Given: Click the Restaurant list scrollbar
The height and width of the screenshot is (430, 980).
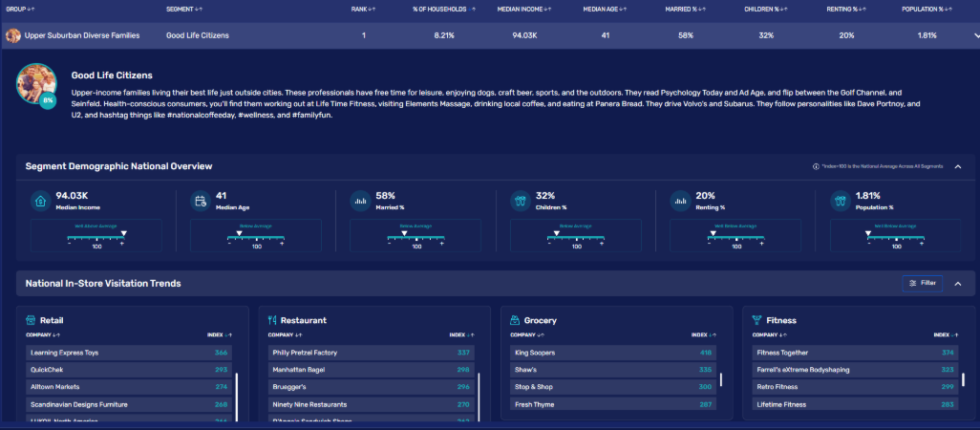Looking at the screenshot, I should (x=479, y=397).
